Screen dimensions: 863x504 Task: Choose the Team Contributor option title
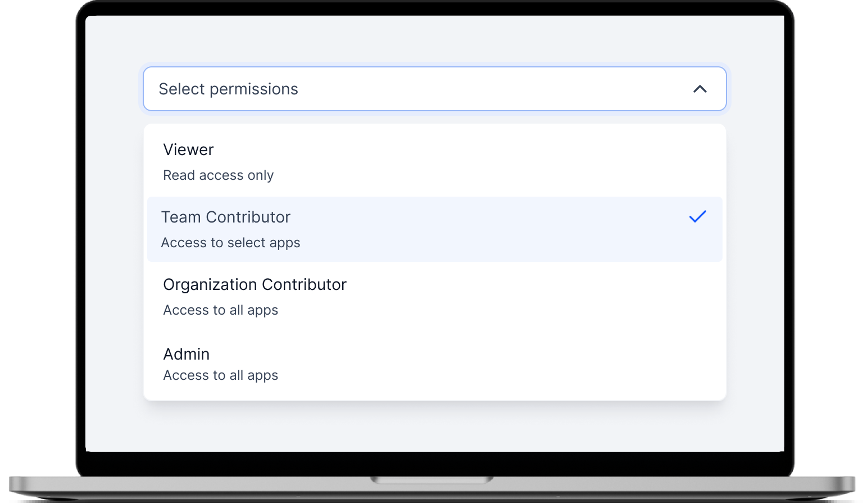pyautogui.click(x=225, y=217)
